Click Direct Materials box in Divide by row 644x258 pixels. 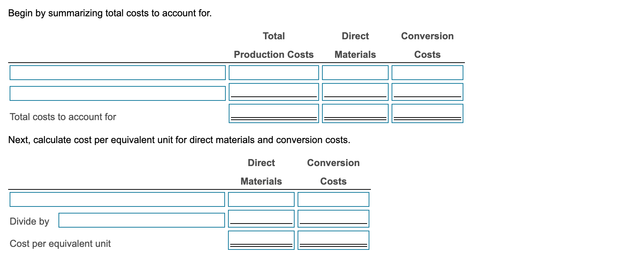coord(261,219)
